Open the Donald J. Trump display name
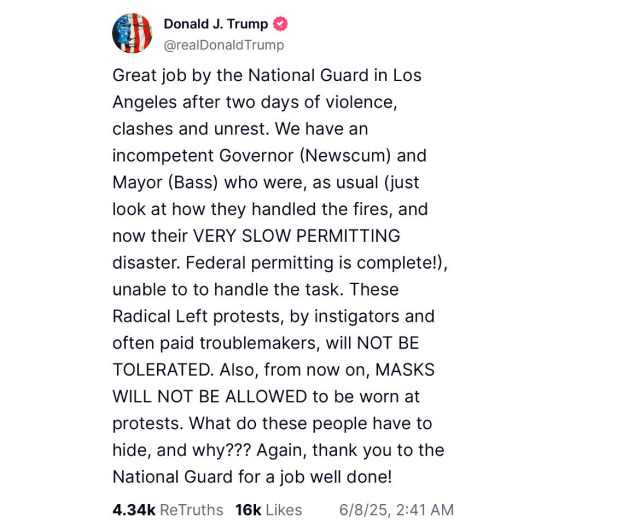Screen dimensions: 640x527 click(x=218, y=24)
